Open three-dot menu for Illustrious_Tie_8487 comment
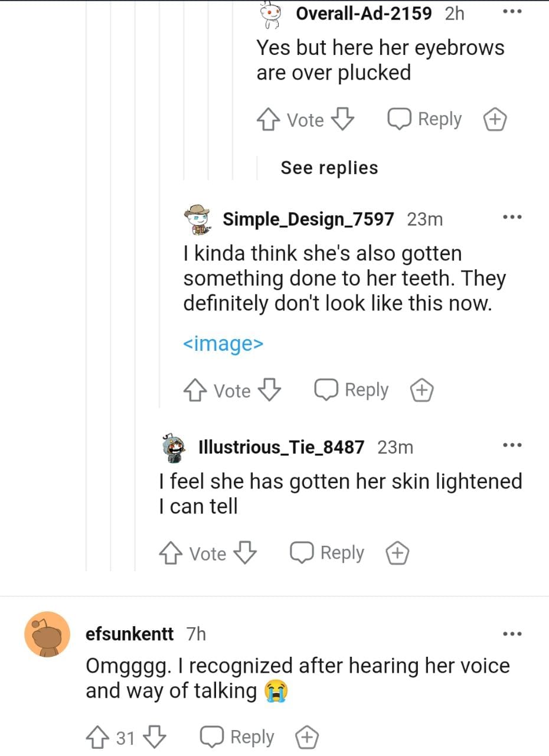The width and height of the screenshot is (549, 756). point(512,445)
